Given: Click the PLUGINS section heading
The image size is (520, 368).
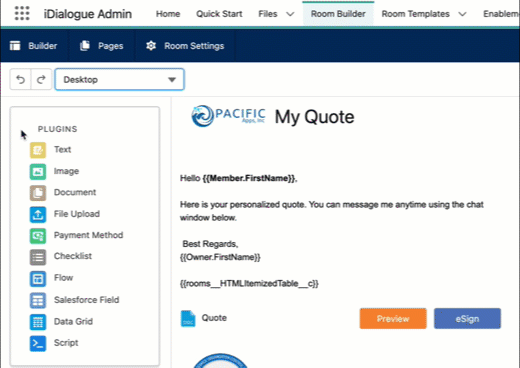Looking at the screenshot, I should pos(57,129).
